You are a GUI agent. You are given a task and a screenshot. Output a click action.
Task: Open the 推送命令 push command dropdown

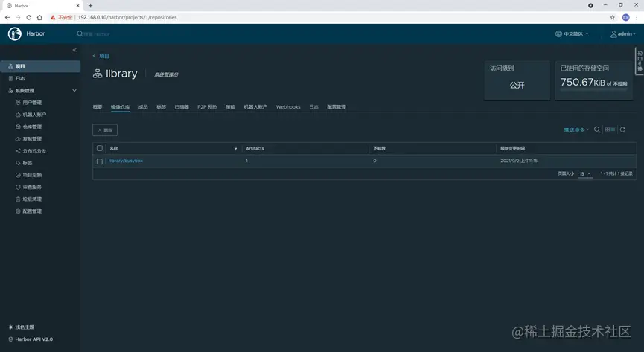[576, 129]
